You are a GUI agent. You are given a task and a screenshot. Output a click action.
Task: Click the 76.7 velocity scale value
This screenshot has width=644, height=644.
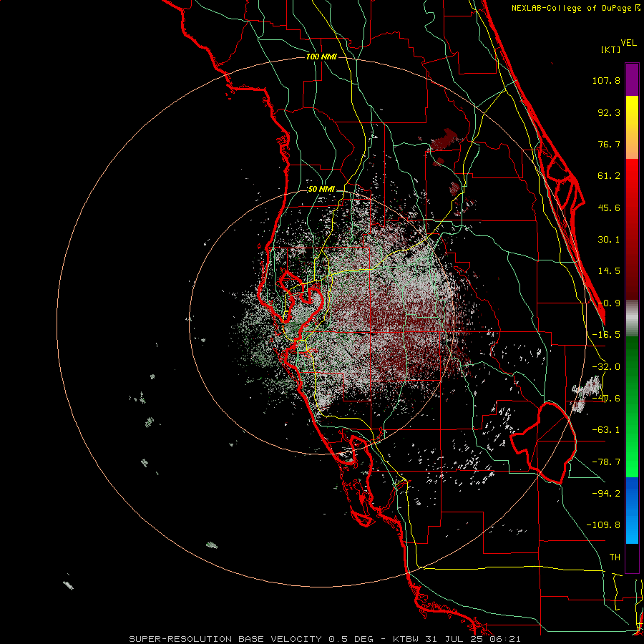pos(609,144)
